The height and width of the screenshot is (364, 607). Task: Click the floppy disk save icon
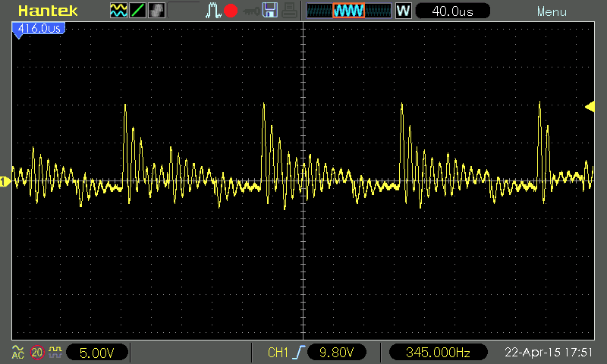pyautogui.click(x=270, y=11)
